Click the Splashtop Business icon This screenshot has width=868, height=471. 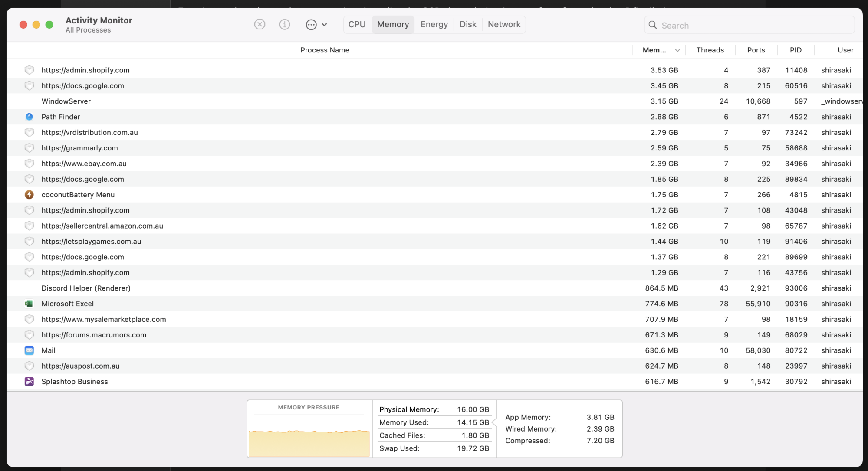coord(29,382)
